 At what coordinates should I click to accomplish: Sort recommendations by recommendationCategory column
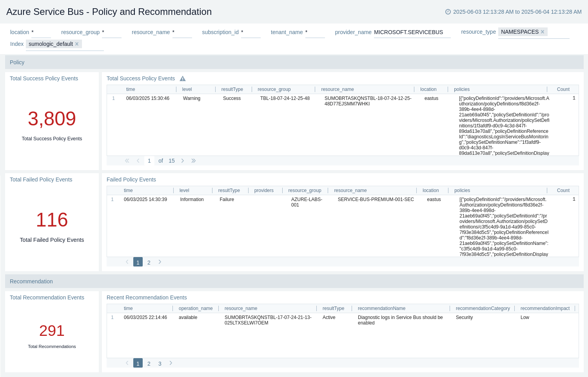483,308
